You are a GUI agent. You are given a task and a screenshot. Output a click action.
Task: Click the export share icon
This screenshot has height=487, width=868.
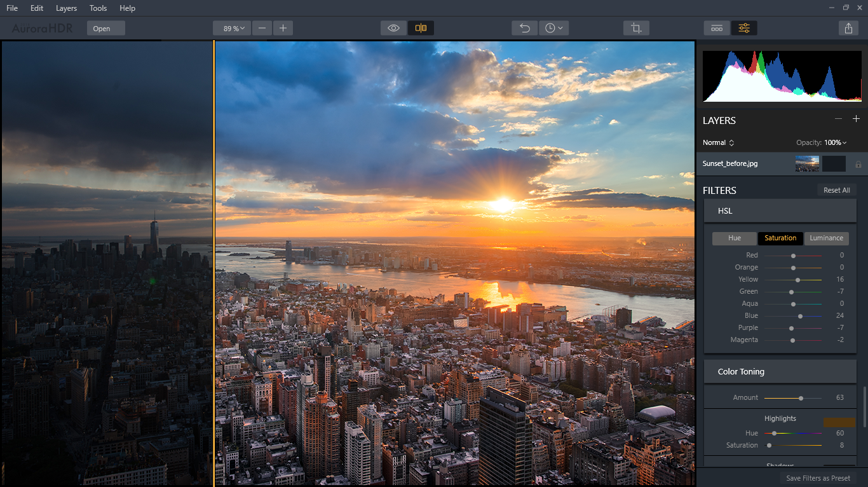tap(848, 28)
